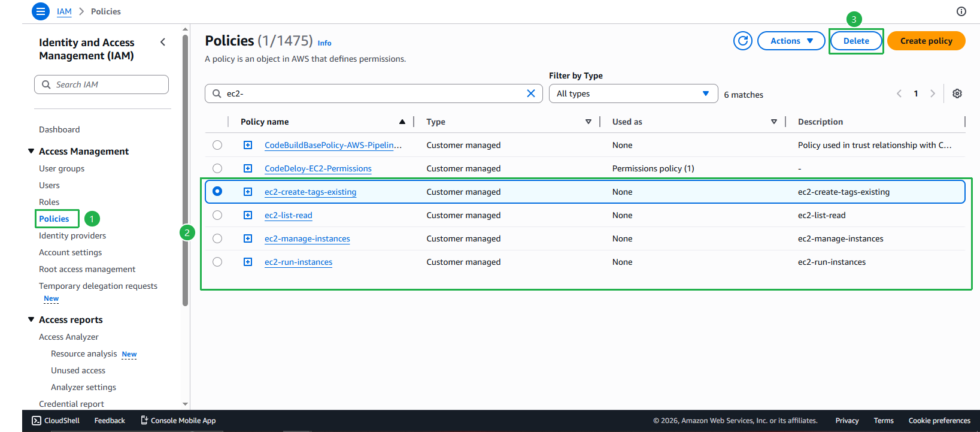Viewport: 980px width, 432px height.
Task: Click the Feedback footer button
Action: 110,421
